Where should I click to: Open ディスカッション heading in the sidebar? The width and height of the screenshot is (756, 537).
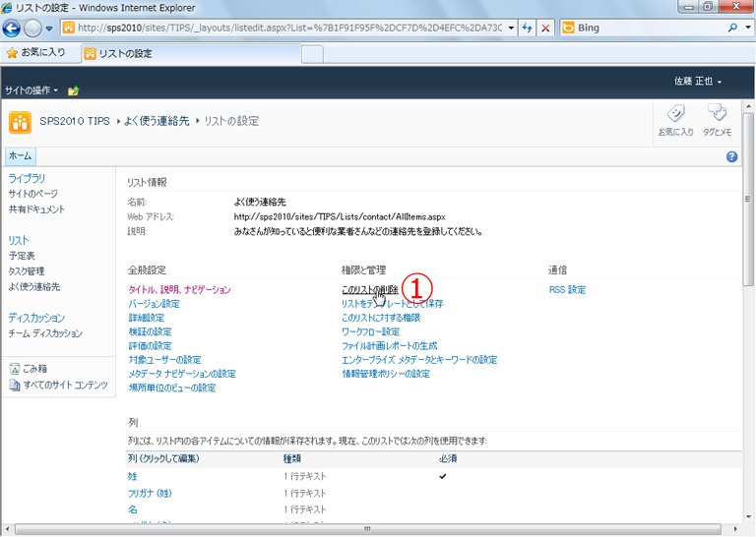click(36, 318)
